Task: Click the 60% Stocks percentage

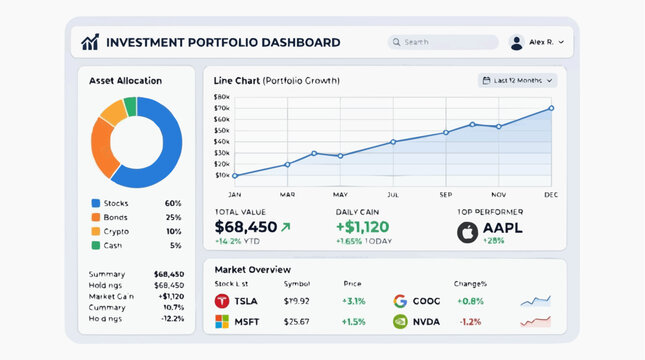Action: click(173, 203)
